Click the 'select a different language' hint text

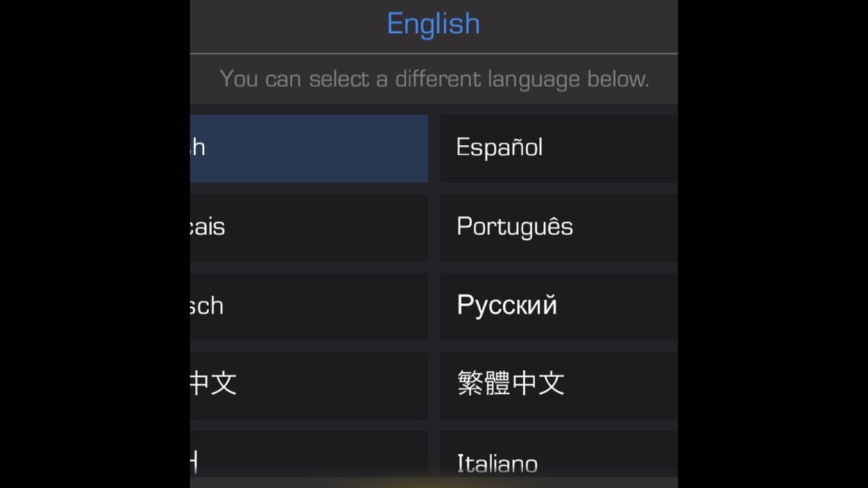[434, 79]
